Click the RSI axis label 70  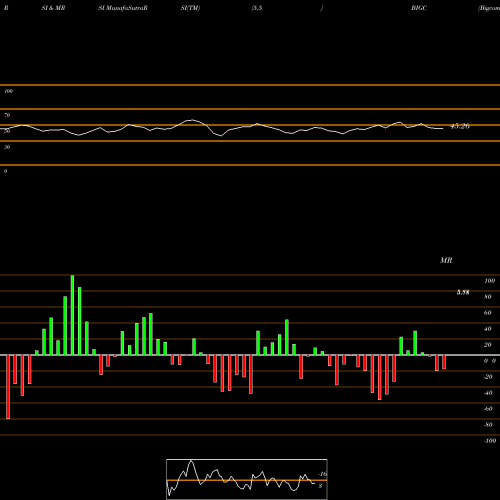[x=7, y=115]
